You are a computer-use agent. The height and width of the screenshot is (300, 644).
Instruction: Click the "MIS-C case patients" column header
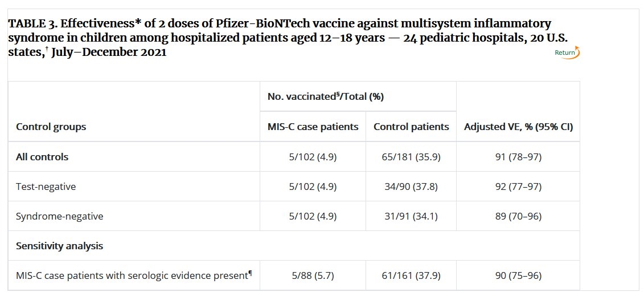click(313, 127)
